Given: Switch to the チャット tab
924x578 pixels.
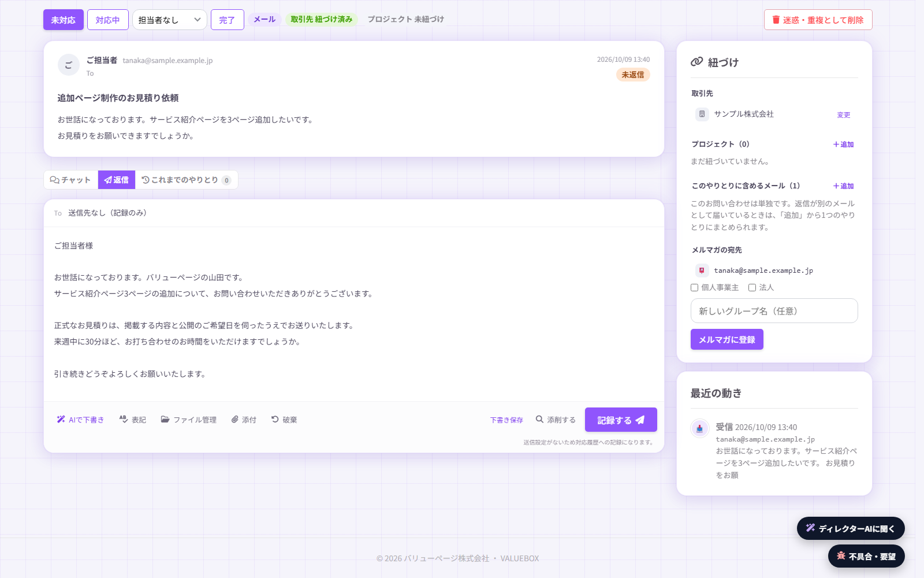Looking at the screenshot, I should click(x=70, y=180).
